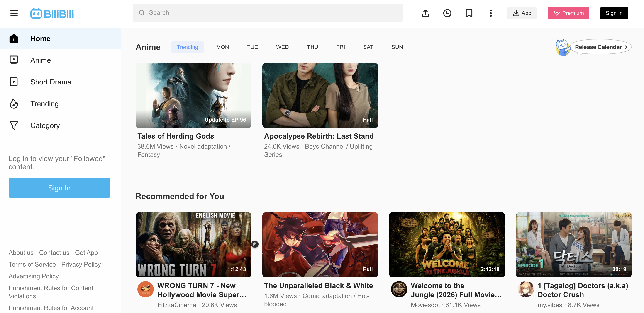Click the Trending label in sidebar
This screenshot has width=644, height=313.
(x=44, y=104)
